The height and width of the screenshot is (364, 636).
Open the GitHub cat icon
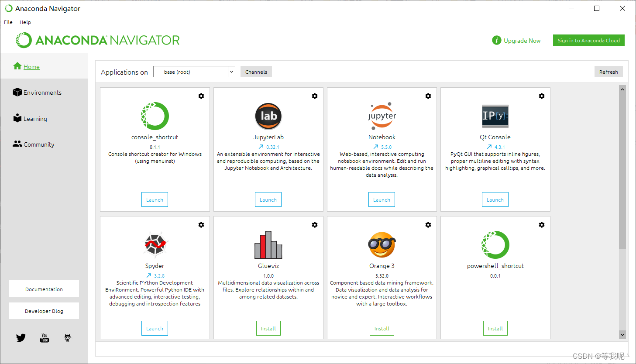pyautogui.click(x=68, y=338)
